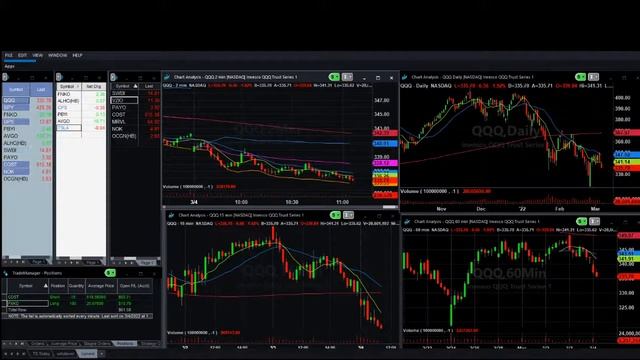Add a new workspace with plus button
The width and height of the screenshot is (640, 360).
tap(102, 354)
